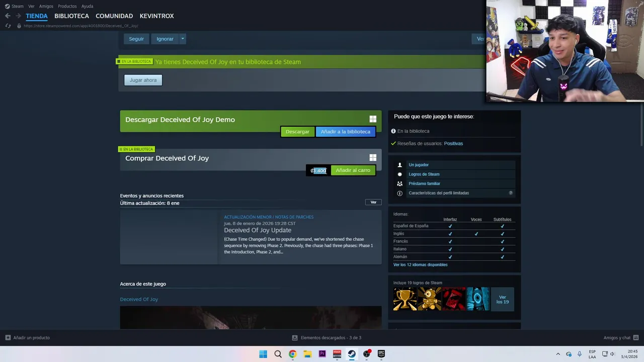Click the forward navigation arrow
Image resolution: width=644 pixels, height=362 pixels.
click(x=18, y=16)
